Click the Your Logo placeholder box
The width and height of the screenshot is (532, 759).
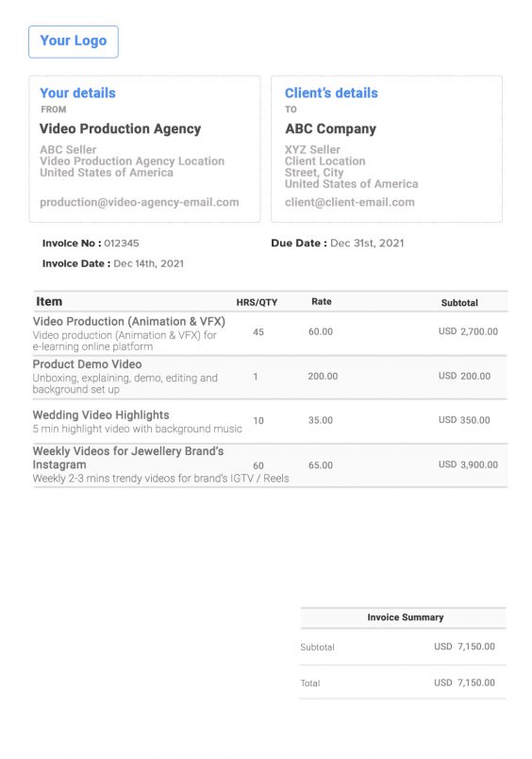pyautogui.click(x=74, y=42)
